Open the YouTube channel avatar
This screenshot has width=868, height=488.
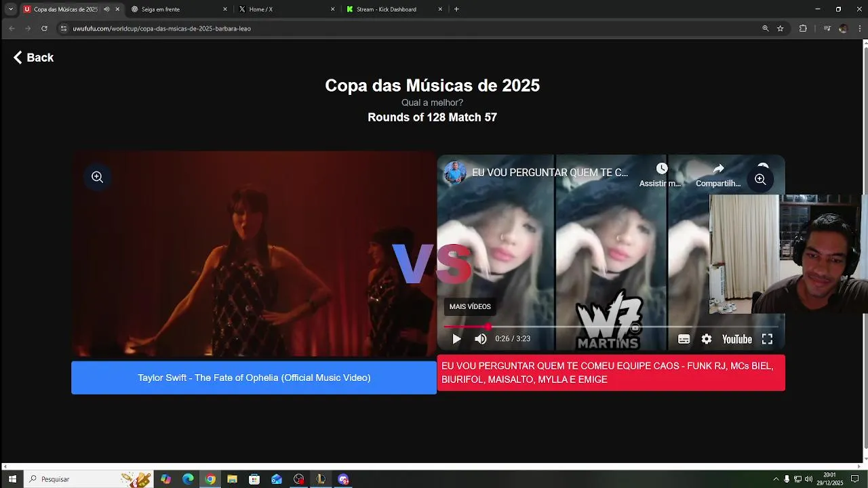click(x=455, y=173)
